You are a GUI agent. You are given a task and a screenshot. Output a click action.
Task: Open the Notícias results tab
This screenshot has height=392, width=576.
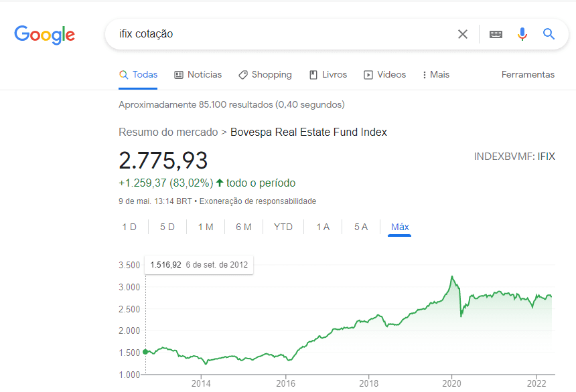point(198,75)
